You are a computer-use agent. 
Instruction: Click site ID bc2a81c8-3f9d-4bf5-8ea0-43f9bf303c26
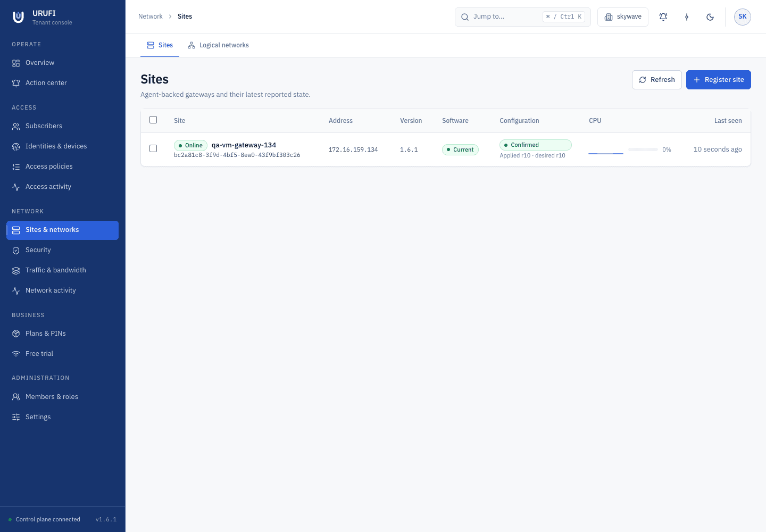point(237,155)
